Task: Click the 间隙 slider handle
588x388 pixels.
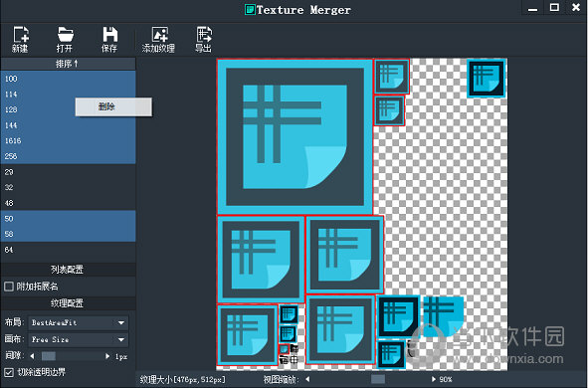Action: [49, 356]
